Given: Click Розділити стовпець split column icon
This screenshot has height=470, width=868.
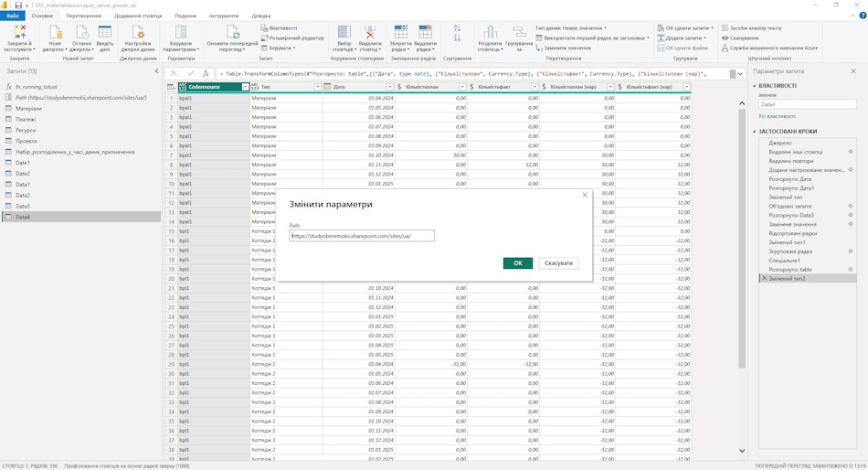Looking at the screenshot, I should tap(490, 32).
